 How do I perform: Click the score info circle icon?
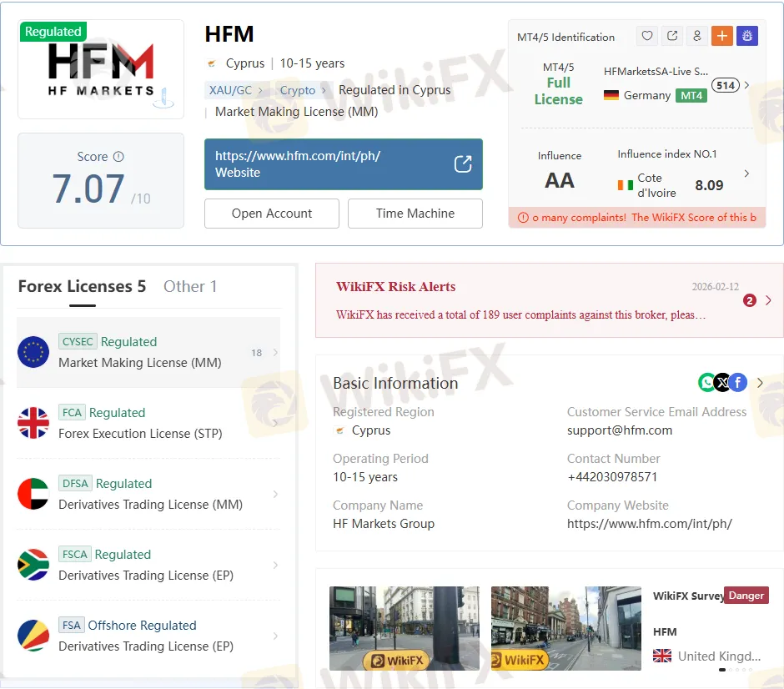(x=118, y=157)
